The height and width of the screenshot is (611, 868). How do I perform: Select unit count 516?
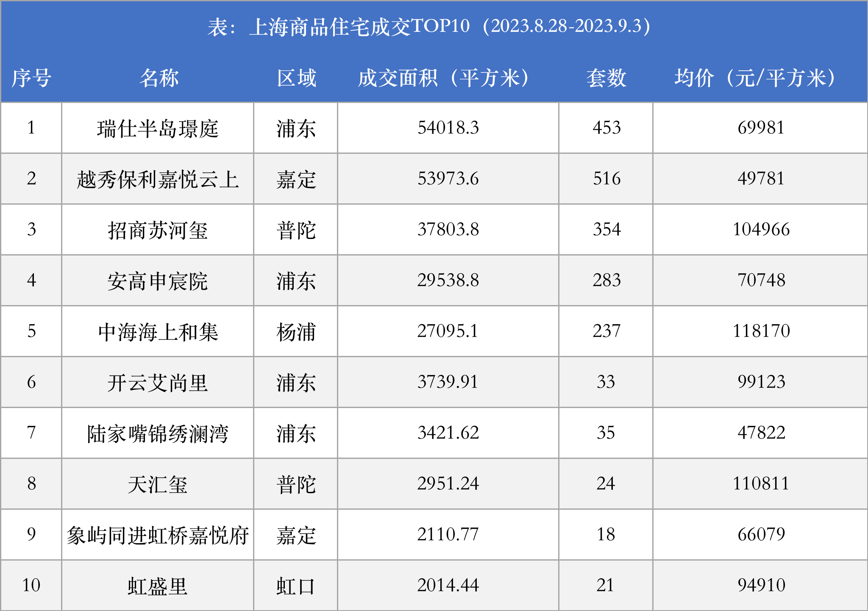tap(606, 178)
